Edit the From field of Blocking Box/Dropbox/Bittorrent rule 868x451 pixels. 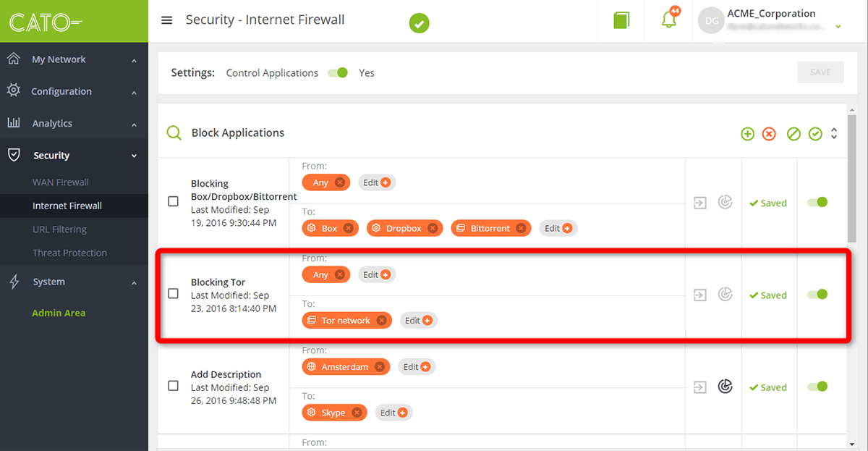[x=377, y=182]
